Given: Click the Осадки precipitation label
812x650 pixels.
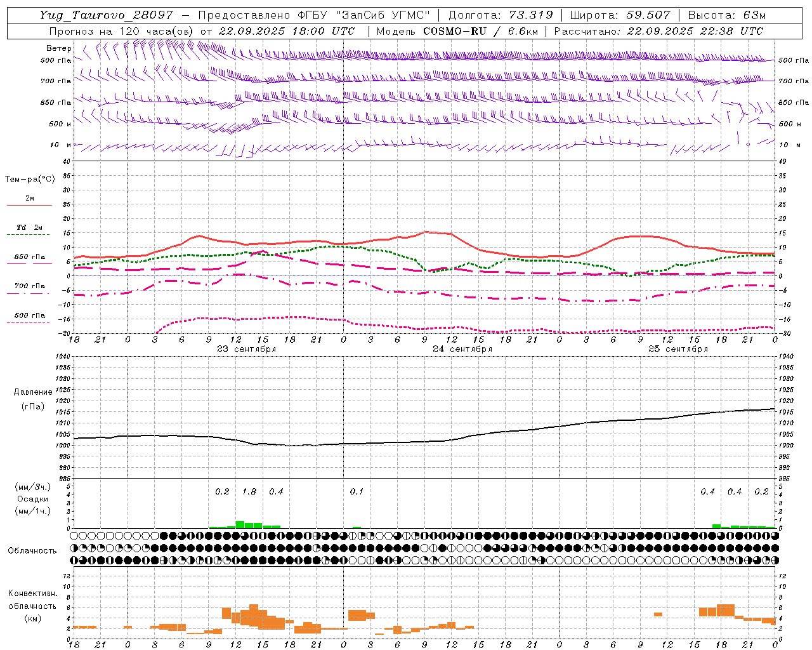Looking at the screenshot, I should pyautogui.click(x=32, y=499).
